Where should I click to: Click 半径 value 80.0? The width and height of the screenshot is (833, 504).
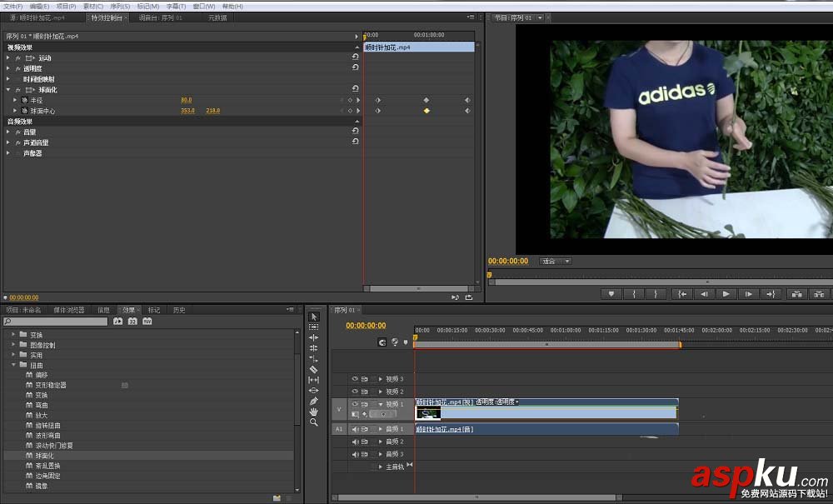186,100
